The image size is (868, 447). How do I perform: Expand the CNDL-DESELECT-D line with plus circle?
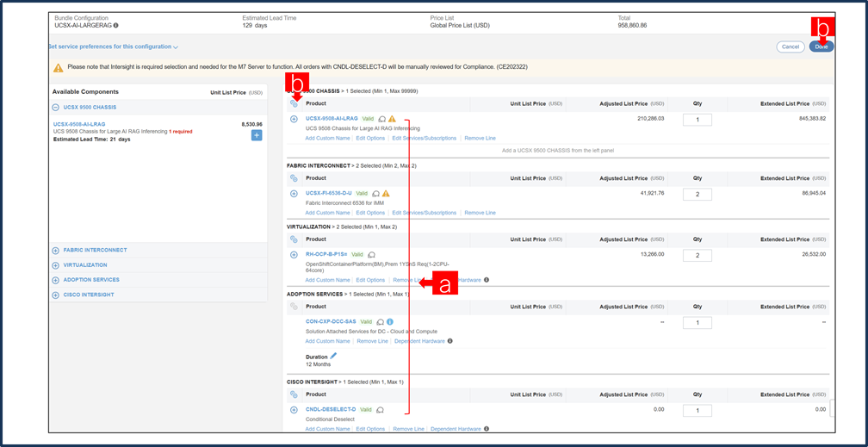pyautogui.click(x=294, y=409)
